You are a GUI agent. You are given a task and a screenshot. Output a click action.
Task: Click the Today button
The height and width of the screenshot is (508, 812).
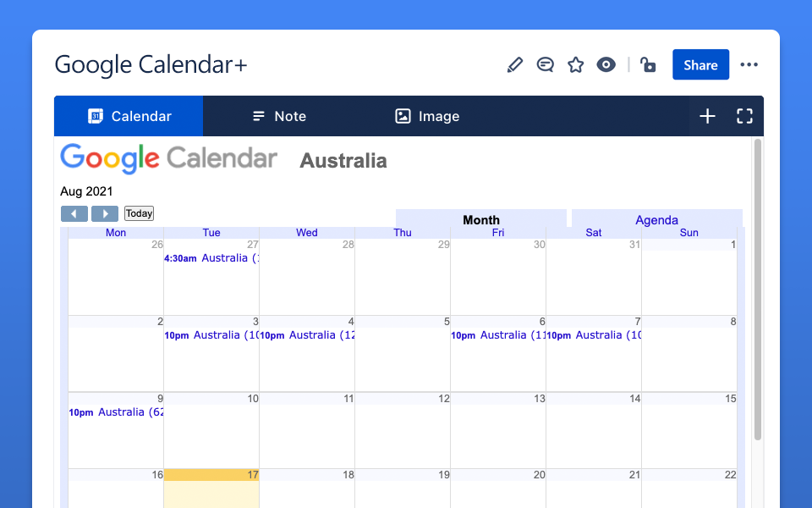tap(139, 213)
